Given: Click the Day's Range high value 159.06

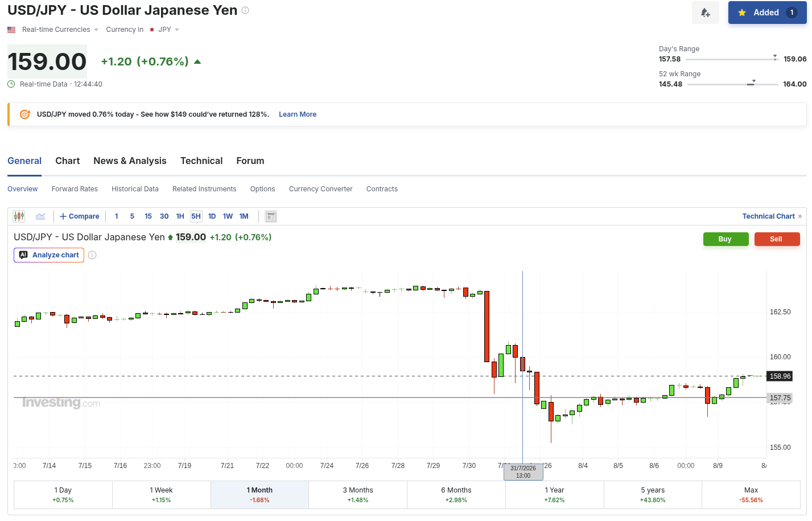Looking at the screenshot, I should pyautogui.click(x=795, y=59).
